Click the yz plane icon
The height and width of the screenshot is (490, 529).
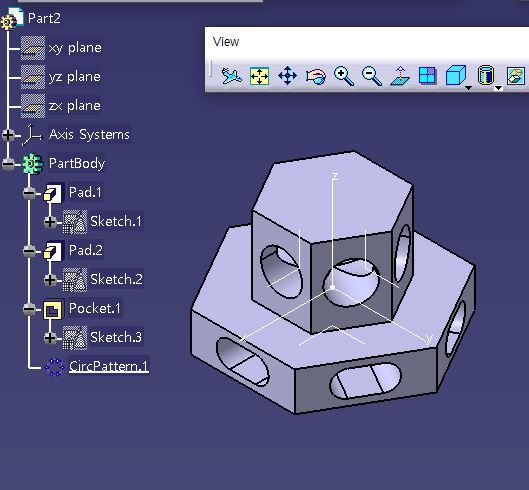click(x=33, y=77)
